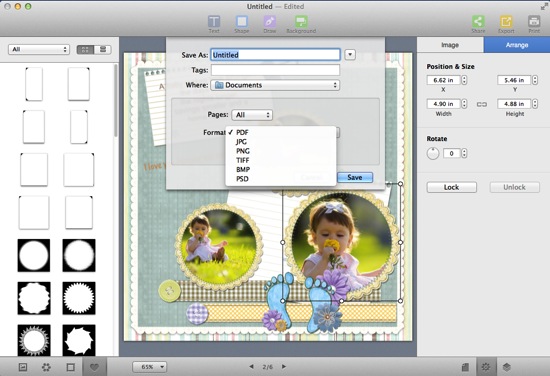The image size is (550, 376).
Task: Switch mask list to grid view
Action: 85,49
